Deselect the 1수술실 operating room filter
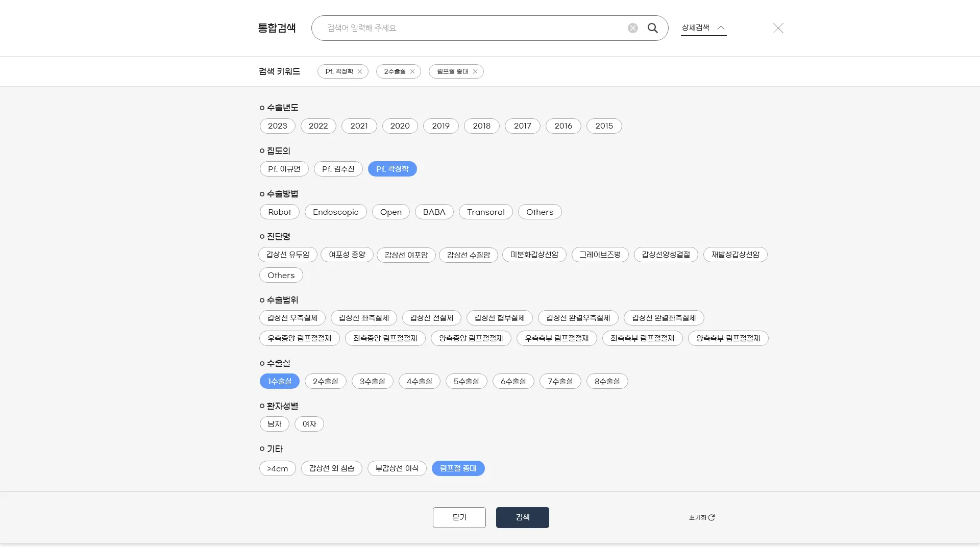The width and height of the screenshot is (980, 551). click(279, 381)
